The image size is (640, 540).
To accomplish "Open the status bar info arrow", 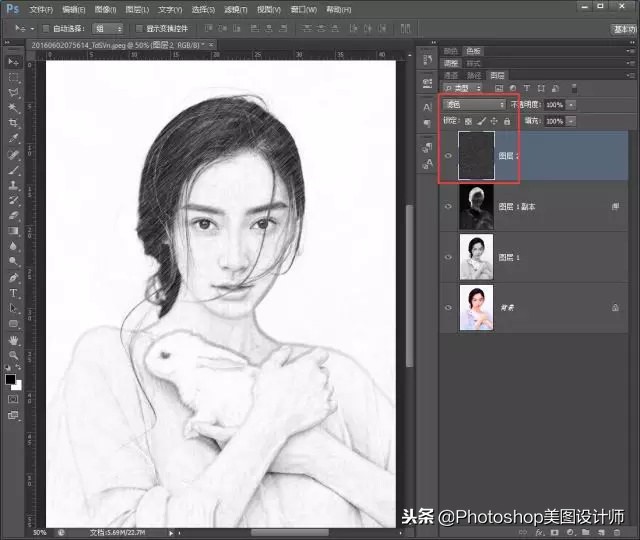I will tap(171, 533).
